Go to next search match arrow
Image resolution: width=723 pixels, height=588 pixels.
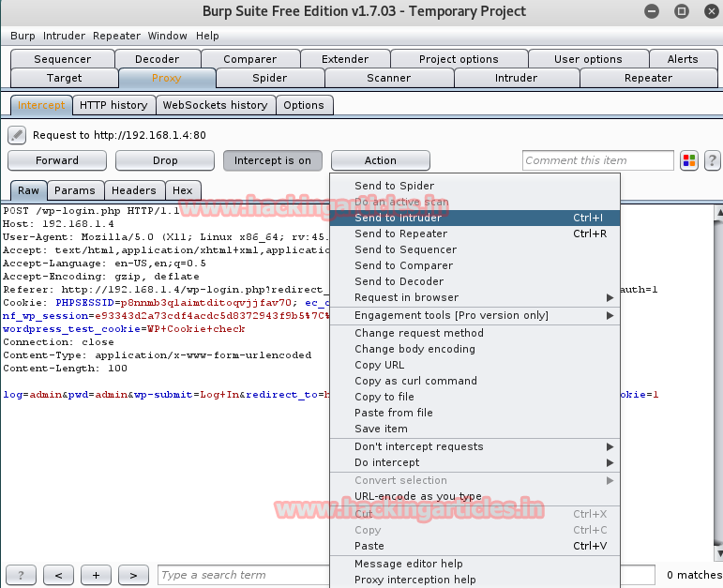tap(133, 575)
